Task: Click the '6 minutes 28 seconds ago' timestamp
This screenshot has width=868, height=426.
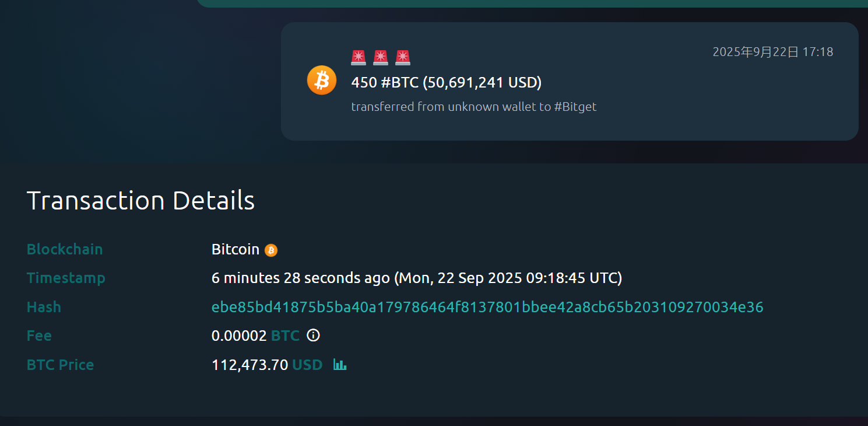Action: [x=300, y=278]
